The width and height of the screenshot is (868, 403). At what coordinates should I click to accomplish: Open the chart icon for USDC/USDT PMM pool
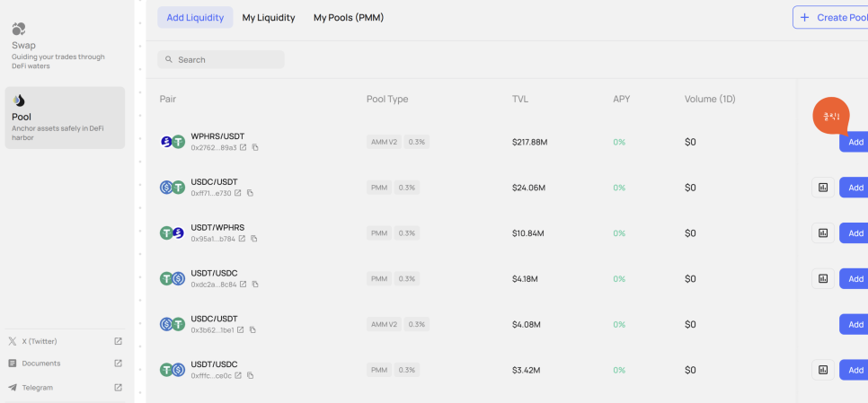pos(822,188)
